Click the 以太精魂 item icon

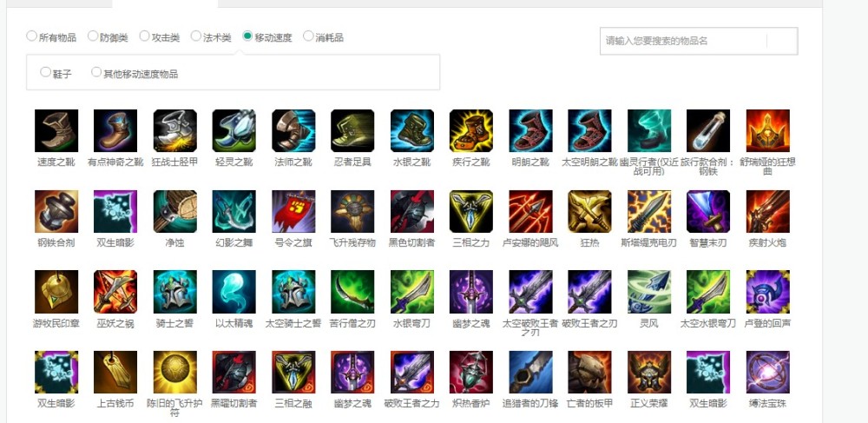(234, 292)
